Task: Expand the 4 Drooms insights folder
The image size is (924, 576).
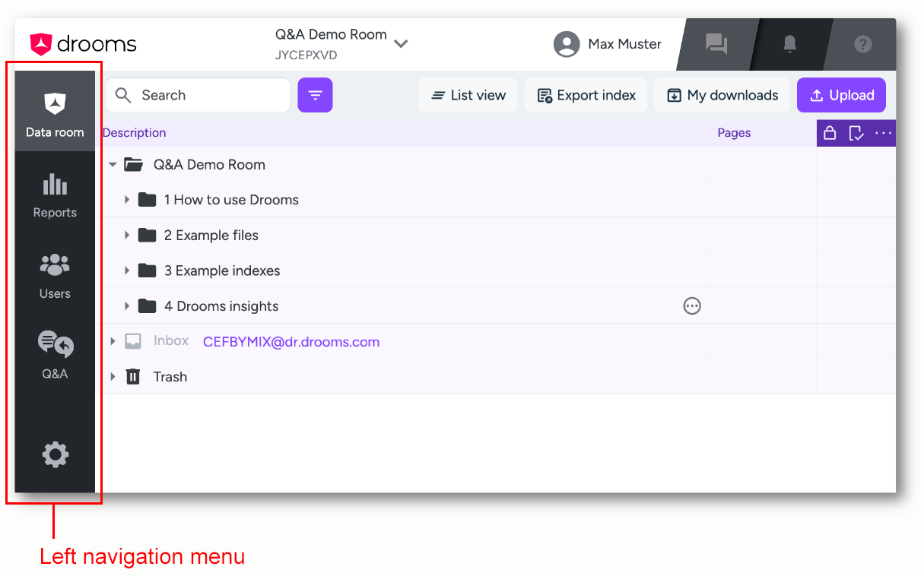Action: (127, 306)
